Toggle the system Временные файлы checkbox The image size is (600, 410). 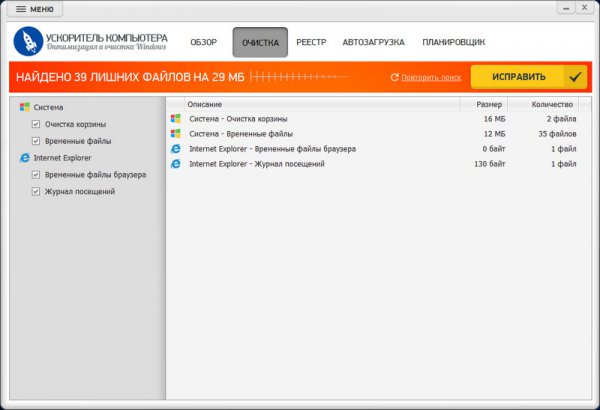pos(36,141)
